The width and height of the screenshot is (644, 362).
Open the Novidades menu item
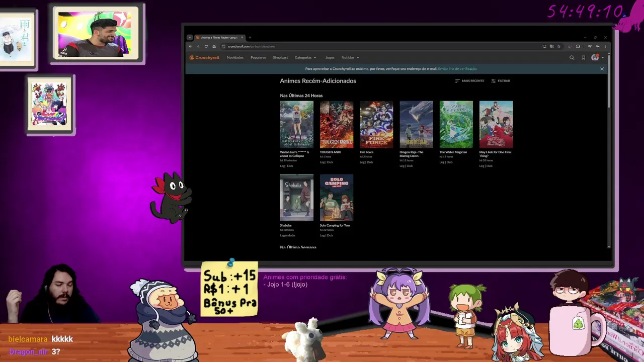[x=235, y=58]
